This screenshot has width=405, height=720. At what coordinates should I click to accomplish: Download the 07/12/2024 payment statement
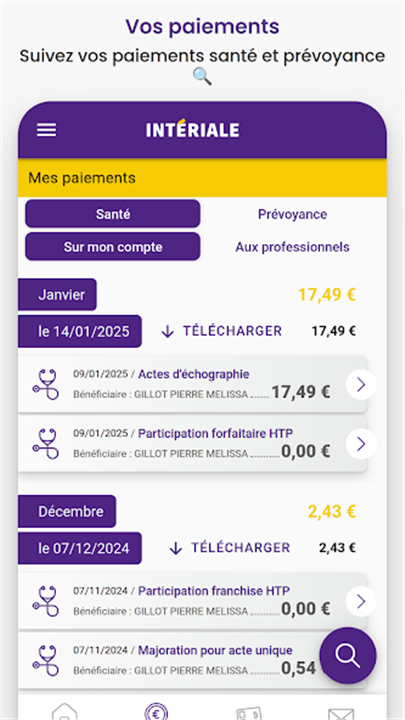coord(230,547)
